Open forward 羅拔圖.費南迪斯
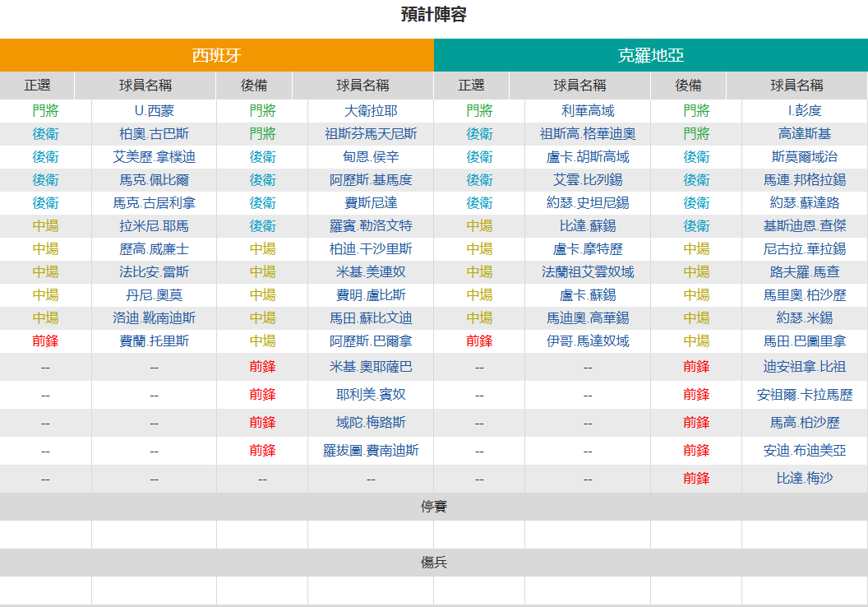 point(371,451)
